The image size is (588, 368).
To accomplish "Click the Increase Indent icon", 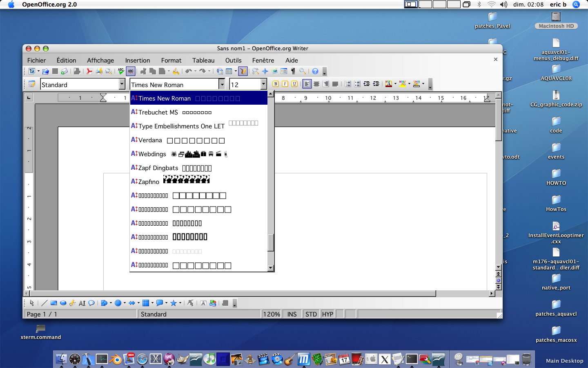I will (x=376, y=84).
